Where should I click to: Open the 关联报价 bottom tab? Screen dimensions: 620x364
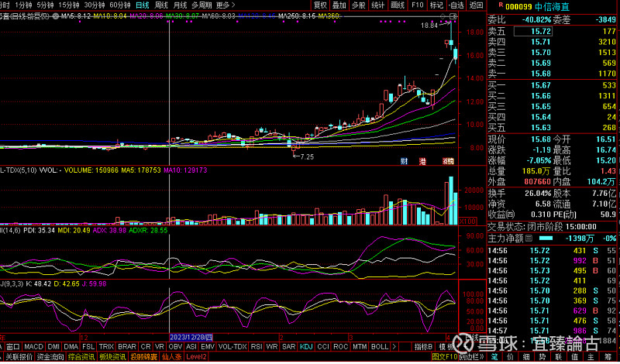point(19,356)
